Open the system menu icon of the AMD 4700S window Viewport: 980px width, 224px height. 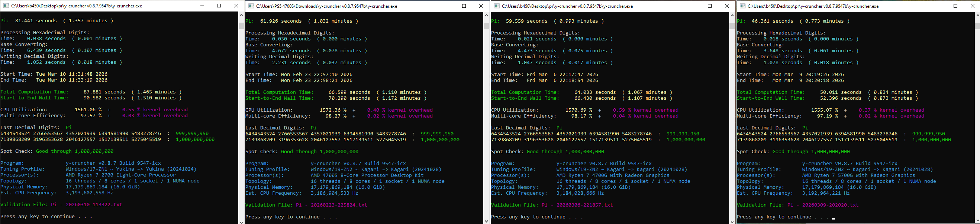tap(250, 6)
